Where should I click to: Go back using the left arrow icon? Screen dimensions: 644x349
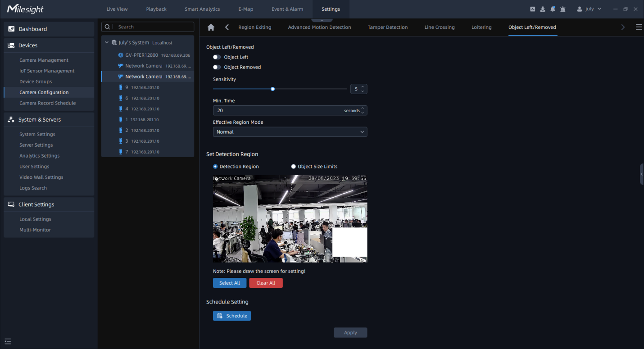click(227, 27)
